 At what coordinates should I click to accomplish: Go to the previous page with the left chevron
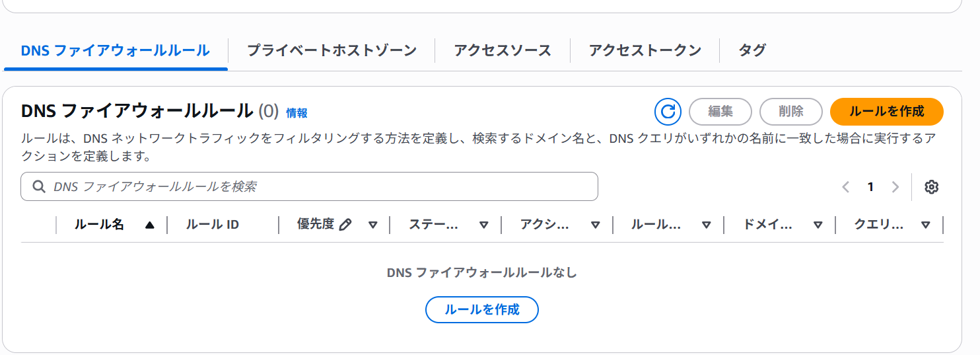tap(845, 187)
